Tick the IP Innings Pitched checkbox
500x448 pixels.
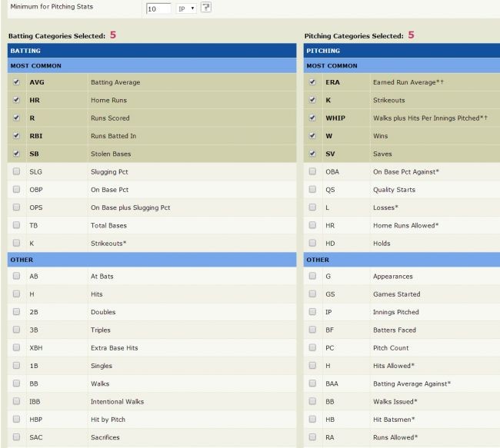click(x=312, y=311)
